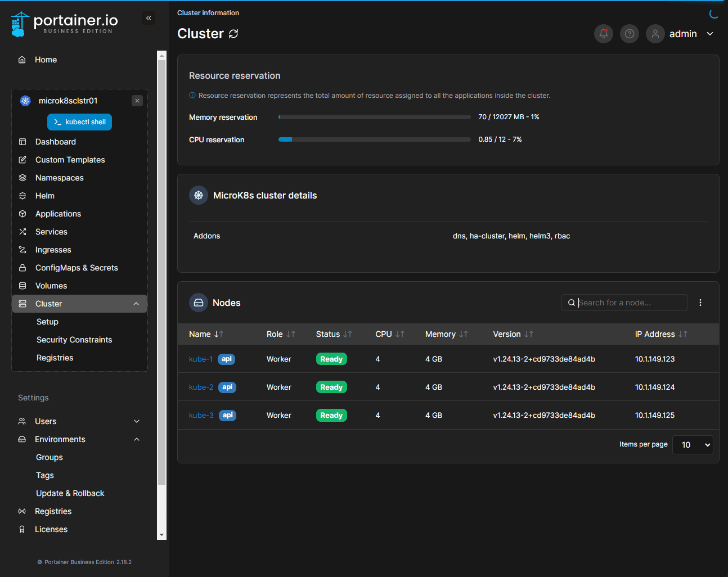Viewport: 728px width, 577px height.
Task: Go to Security Constraints under Cluster
Action: click(74, 340)
